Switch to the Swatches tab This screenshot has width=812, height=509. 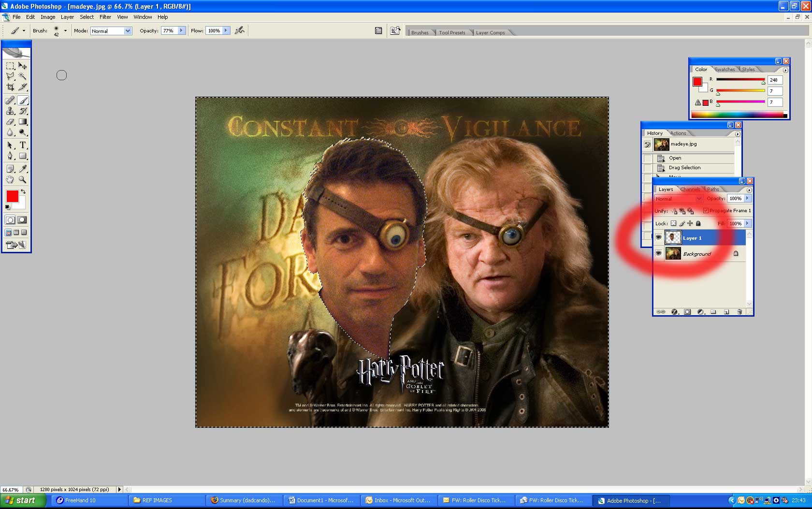point(725,70)
